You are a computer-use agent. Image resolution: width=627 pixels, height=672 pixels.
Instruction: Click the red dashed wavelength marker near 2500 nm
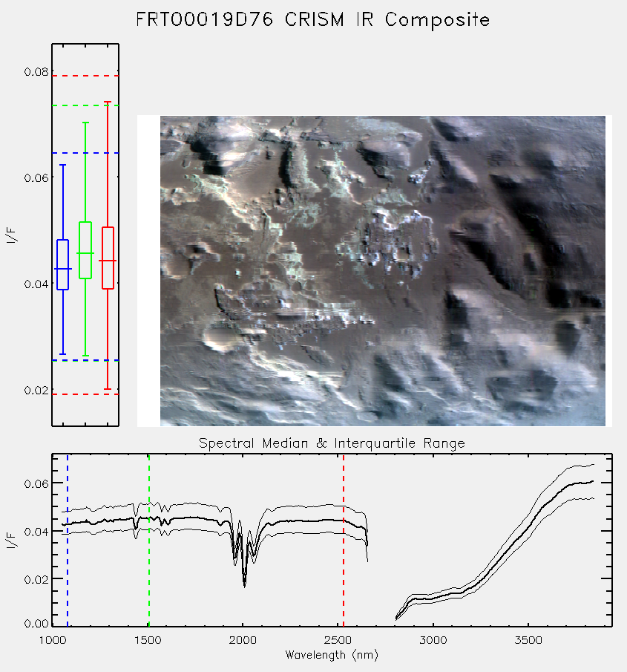(344, 540)
